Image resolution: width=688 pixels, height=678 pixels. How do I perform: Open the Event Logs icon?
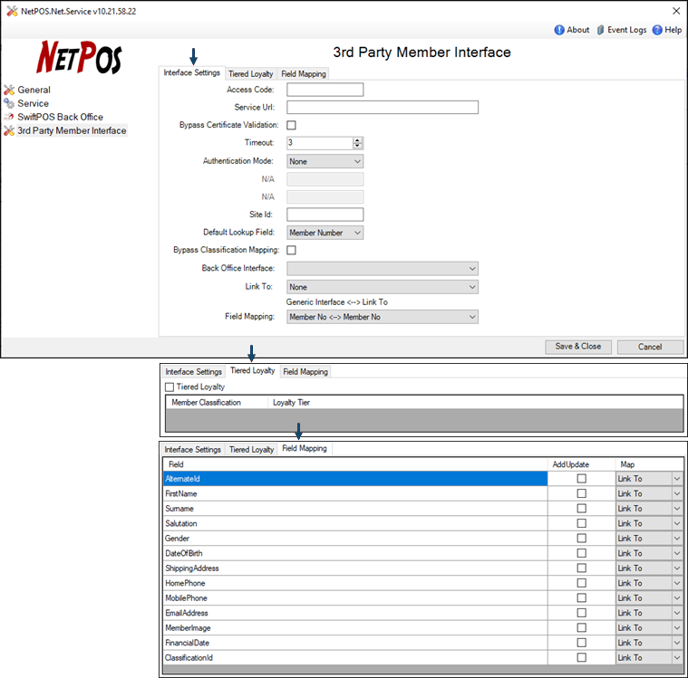601,30
